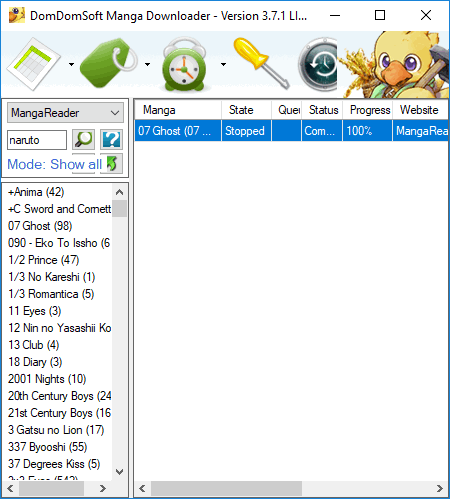Sort by the Website column header

click(420, 110)
